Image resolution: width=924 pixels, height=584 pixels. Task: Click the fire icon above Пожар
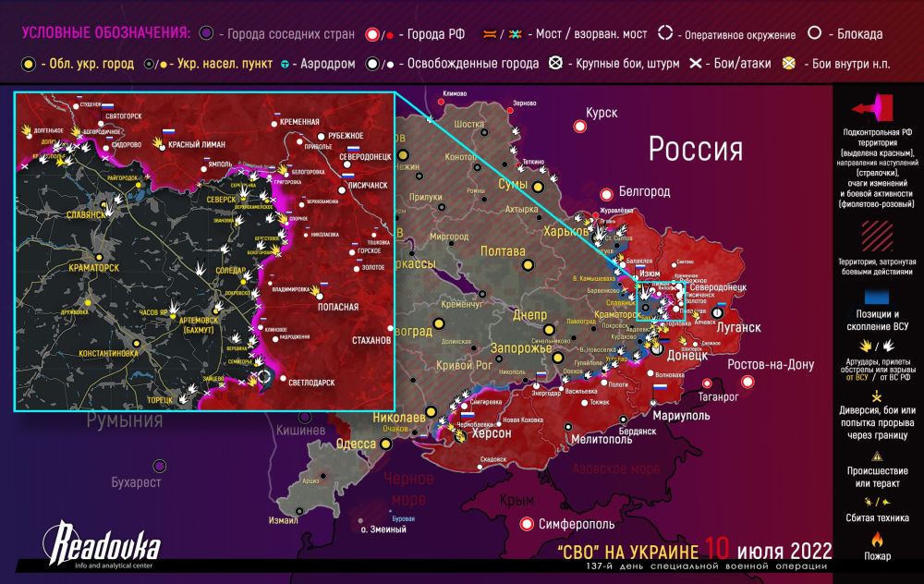coord(876,538)
